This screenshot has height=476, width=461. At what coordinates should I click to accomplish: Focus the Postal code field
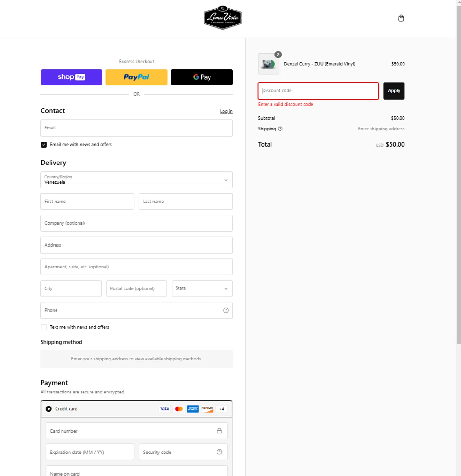coord(137,288)
